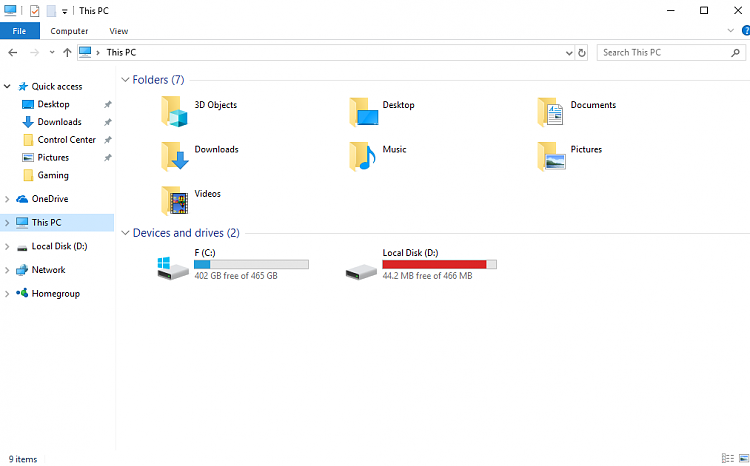
Task: Switch to large icons view in status bar
Action: pyautogui.click(x=744, y=458)
